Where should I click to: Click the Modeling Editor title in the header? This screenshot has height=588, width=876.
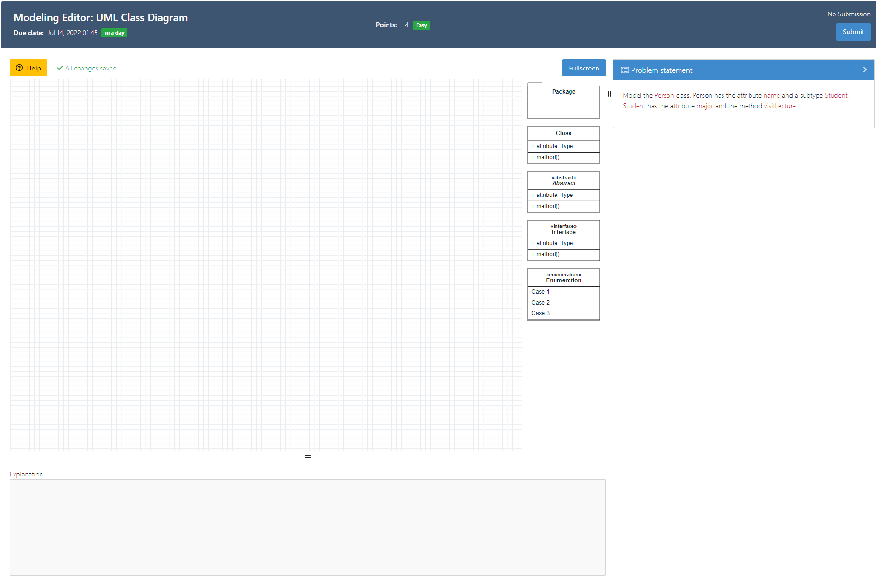tap(100, 17)
